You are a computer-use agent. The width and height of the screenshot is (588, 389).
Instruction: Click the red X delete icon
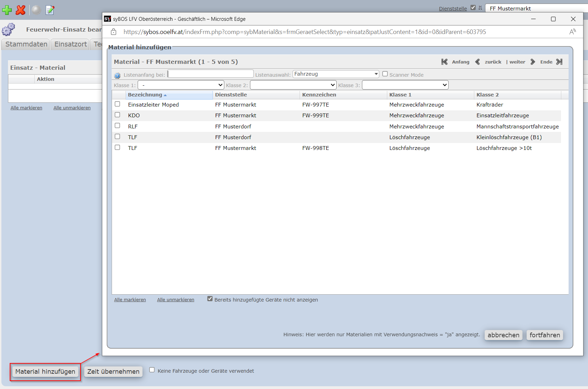click(x=21, y=10)
